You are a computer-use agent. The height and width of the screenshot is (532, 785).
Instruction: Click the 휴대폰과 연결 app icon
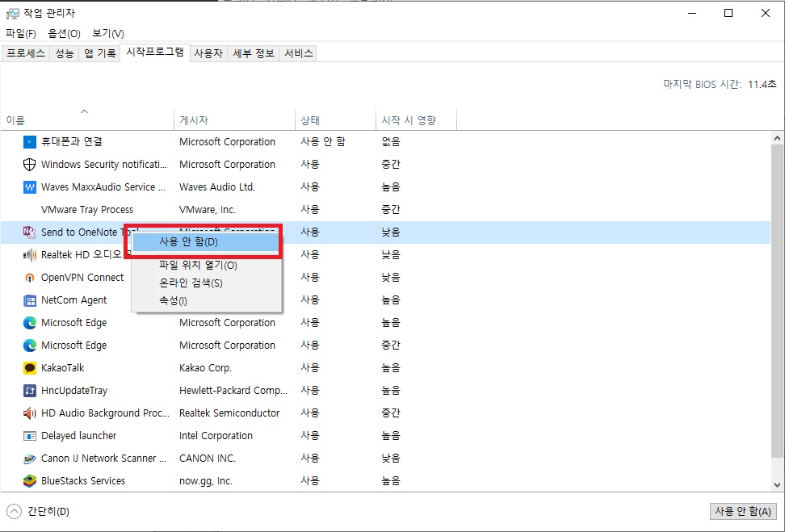coord(30,142)
